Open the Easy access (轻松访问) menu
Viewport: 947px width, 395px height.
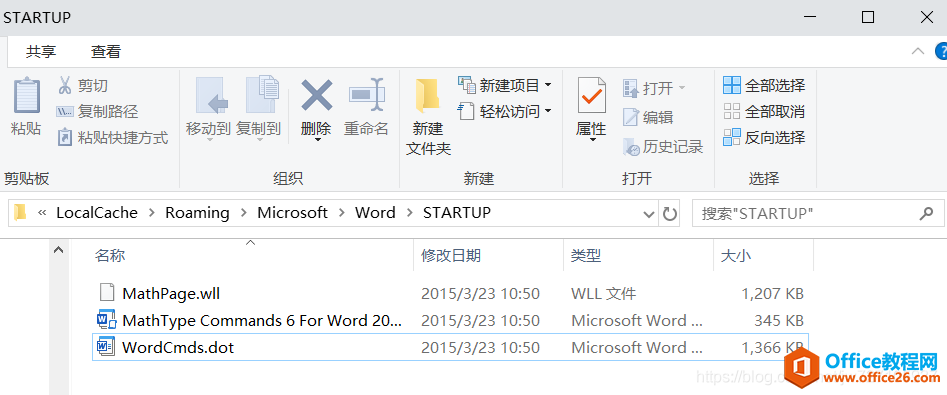tap(505, 111)
